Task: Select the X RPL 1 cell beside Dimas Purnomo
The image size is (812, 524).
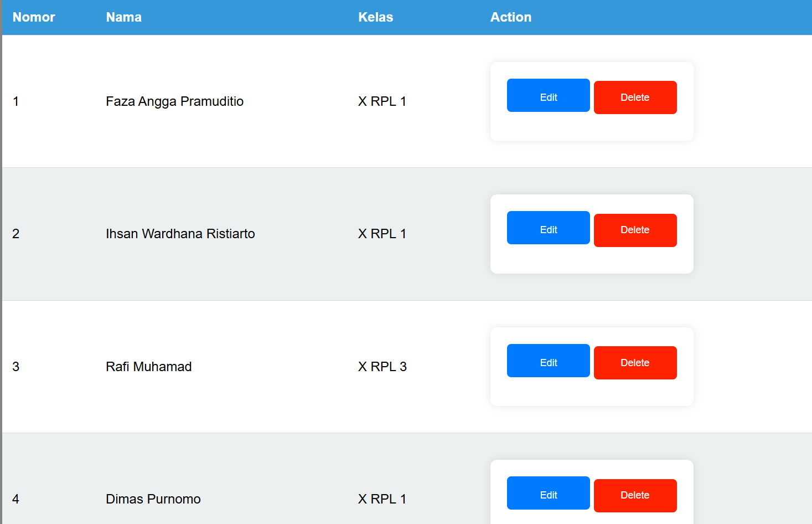Action: 382,499
